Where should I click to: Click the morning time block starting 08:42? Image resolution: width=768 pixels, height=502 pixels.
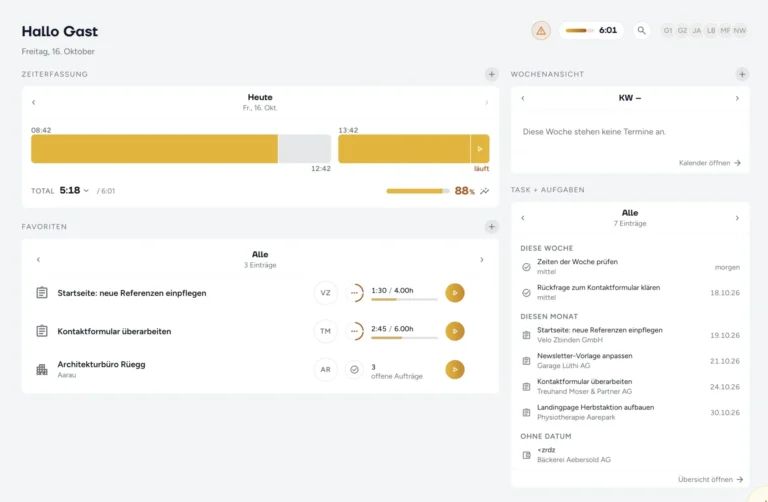[154, 149]
